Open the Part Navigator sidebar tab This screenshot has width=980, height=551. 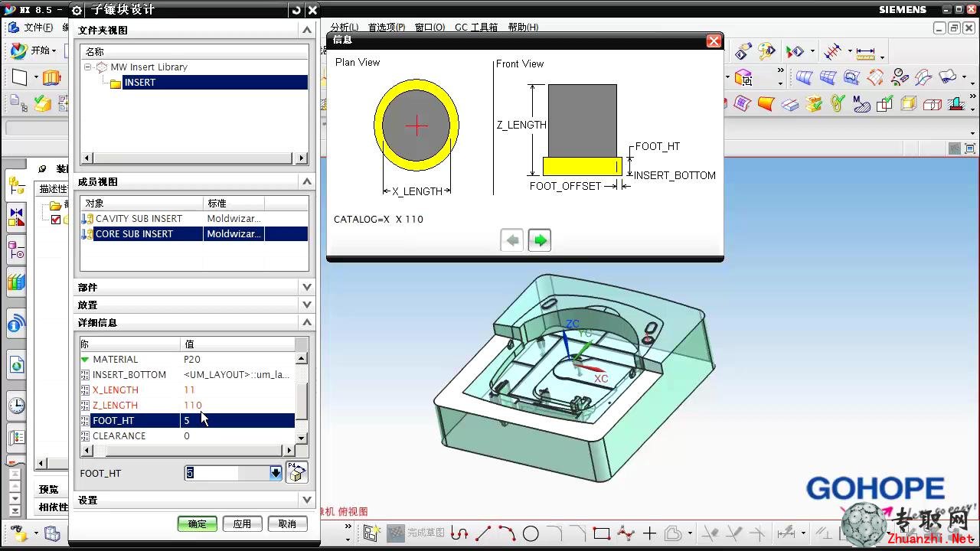click(x=16, y=249)
